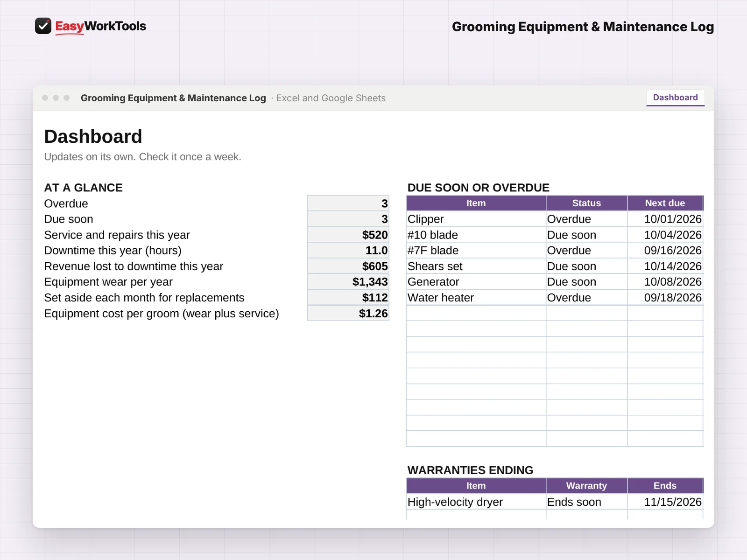Image resolution: width=747 pixels, height=560 pixels.
Task: Click the 10/08/2026 due date cell
Action: [665, 282]
